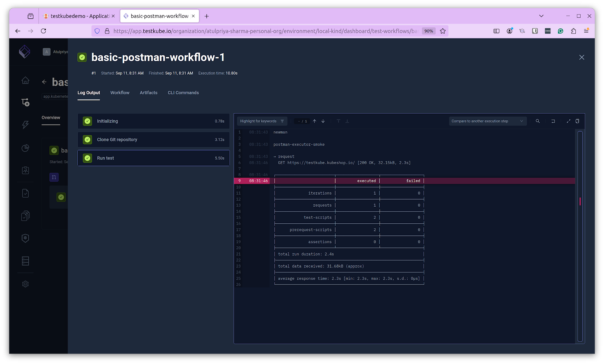The height and width of the screenshot is (364, 604).
Task: Switch to Artifacts tab
Action: pyautogui.click(x=149, y=93)
